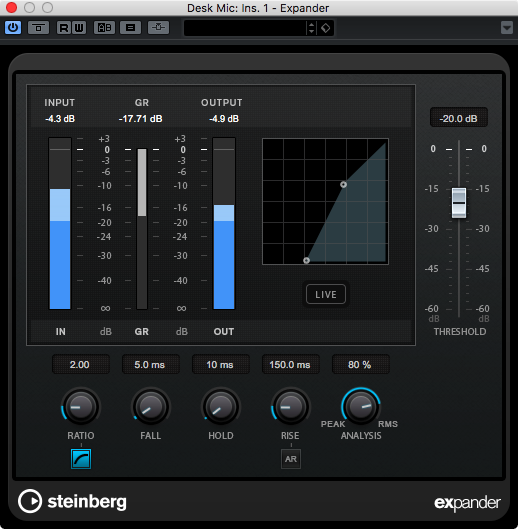
Task: Toggle the plug-in power bypass button
Action: point(13,28)
